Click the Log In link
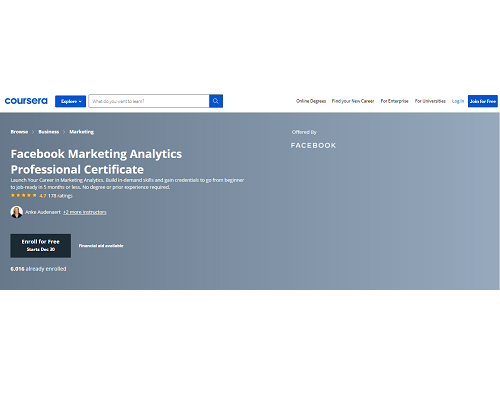 pyautogui.click(x=458, y=101)
